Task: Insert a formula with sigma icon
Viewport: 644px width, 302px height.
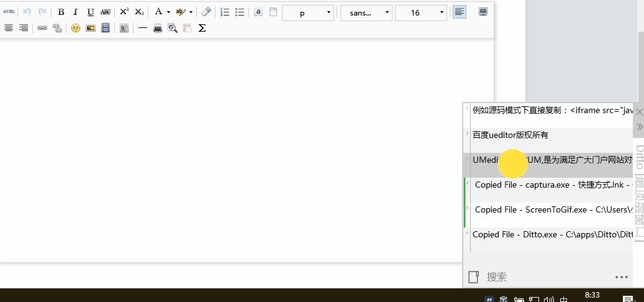Action: point(202,28)
